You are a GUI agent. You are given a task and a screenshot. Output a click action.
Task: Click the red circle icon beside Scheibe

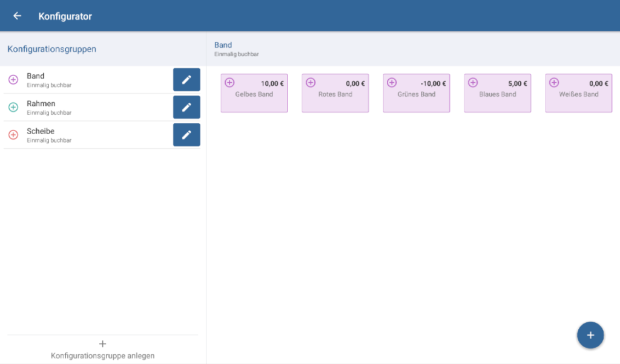tap(13, 135)
